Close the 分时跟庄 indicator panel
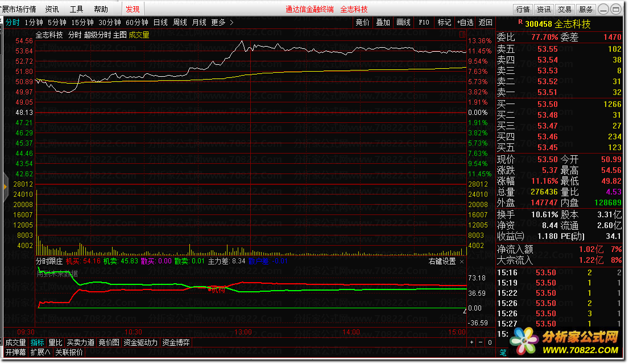 (x=462, y=262)
